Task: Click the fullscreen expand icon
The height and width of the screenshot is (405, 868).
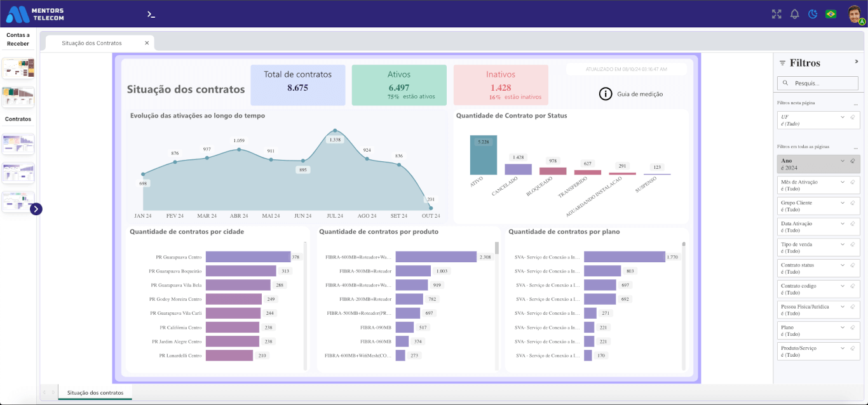Action: coord(776,14)
